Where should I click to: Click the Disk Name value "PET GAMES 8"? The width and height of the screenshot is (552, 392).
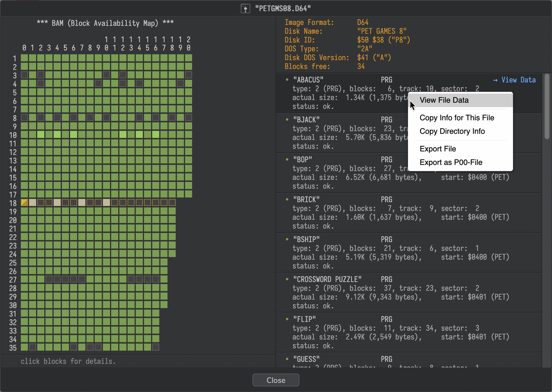coord(382,31)
